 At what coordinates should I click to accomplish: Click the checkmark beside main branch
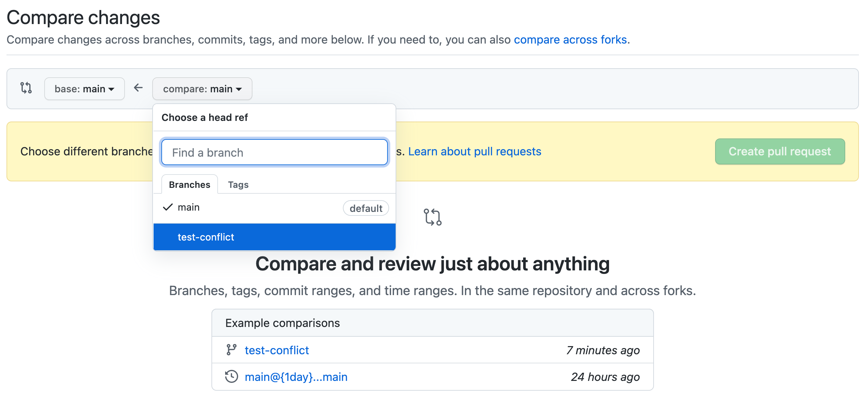pos(168,207)
